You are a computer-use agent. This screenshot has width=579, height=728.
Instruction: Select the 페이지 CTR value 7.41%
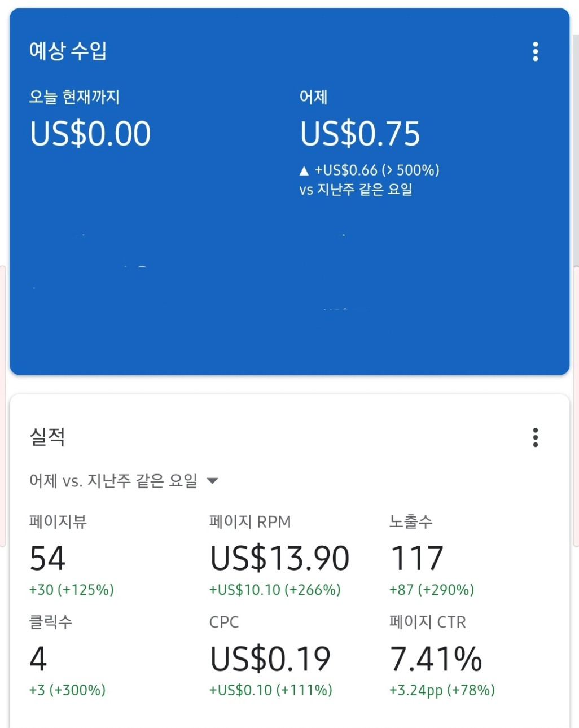[436, 659]
